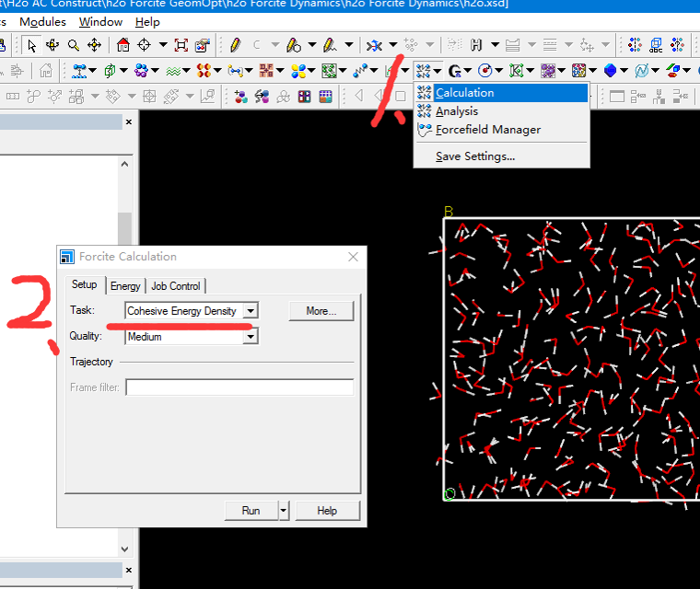
Task: Select the 3D Viewer selection arrow tool
Action: click(x=31, y=45)
